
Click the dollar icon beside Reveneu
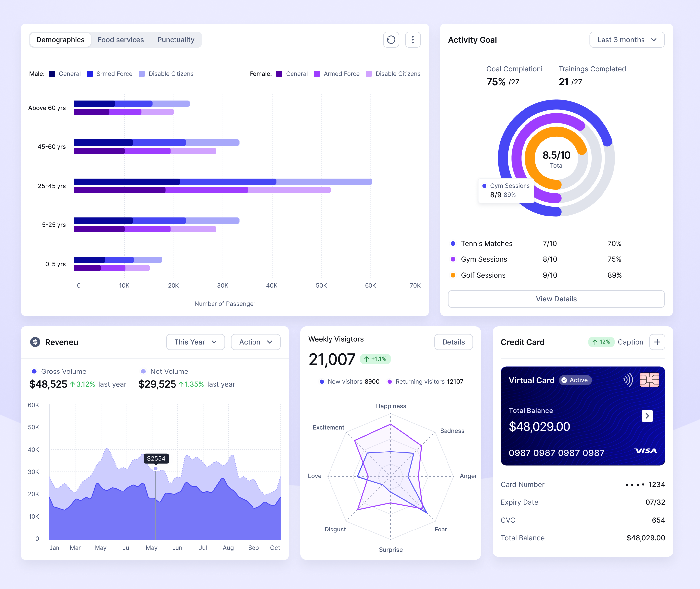coord(35,342)
